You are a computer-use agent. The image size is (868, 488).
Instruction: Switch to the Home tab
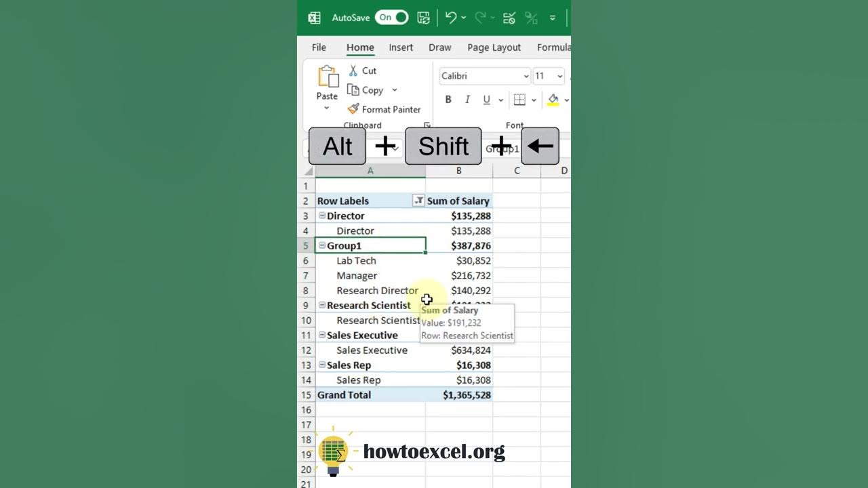(x=360, y=47)
